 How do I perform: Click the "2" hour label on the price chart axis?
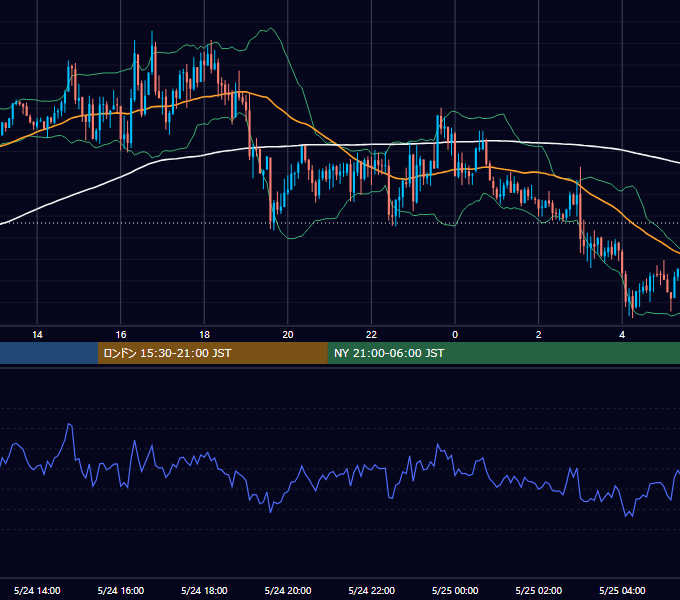click(539, 335)
